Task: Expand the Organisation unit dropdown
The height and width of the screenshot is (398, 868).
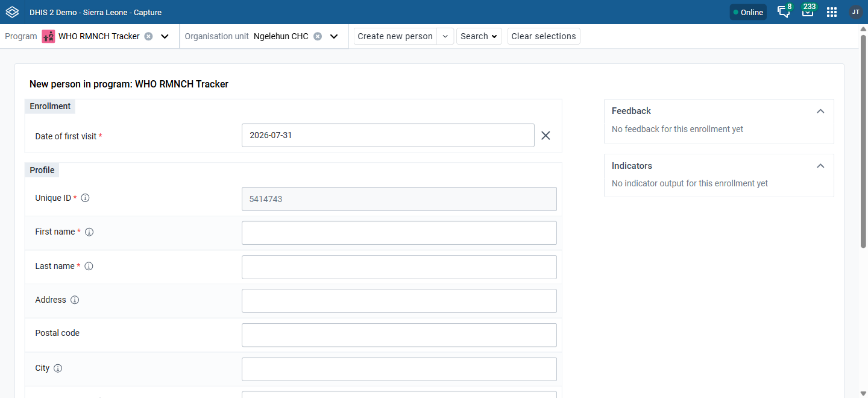Action: 334,36
